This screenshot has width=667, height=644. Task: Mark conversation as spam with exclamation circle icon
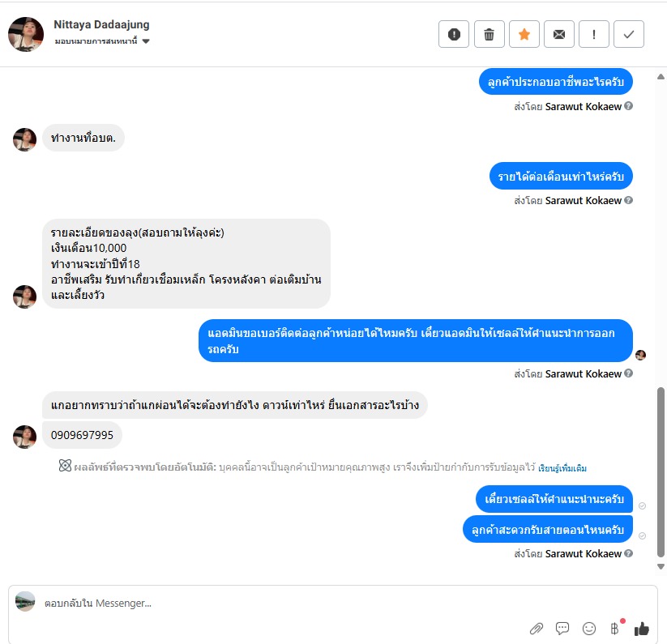pyautogui.click(x=454, y=34)
